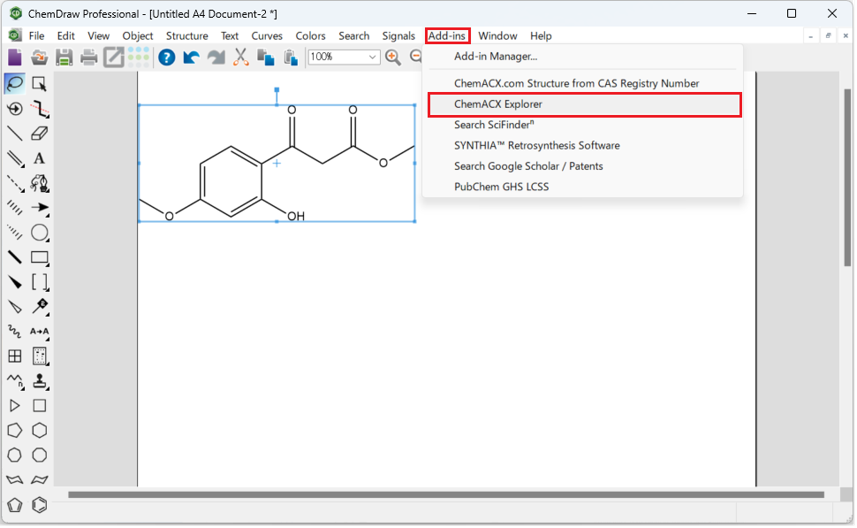
Task: Click the horizontal scrollbar
Action: (445, 494)
